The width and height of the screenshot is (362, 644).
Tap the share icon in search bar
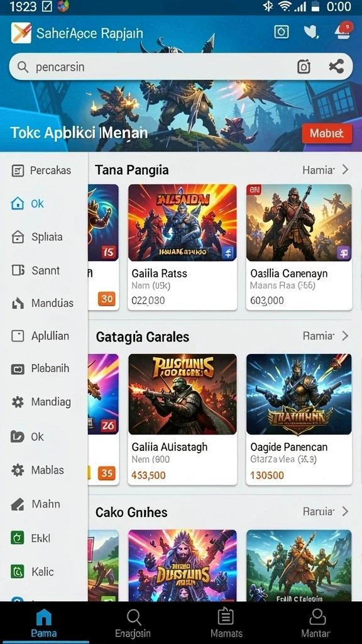point(336,67)
